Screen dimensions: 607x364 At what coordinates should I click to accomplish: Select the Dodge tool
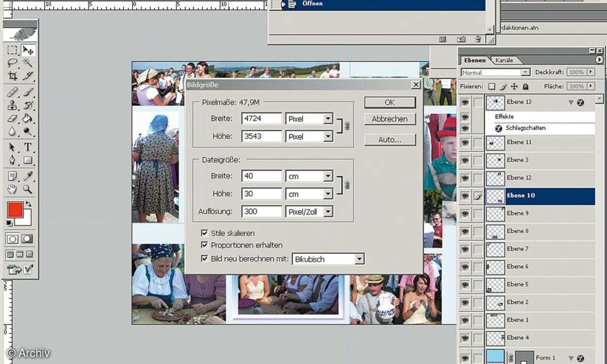point(28,131)
